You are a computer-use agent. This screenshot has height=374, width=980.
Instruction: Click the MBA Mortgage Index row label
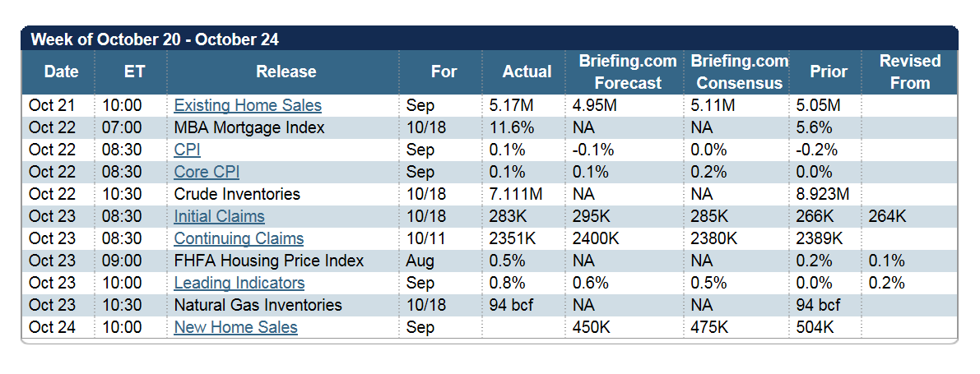click(249, 127)
